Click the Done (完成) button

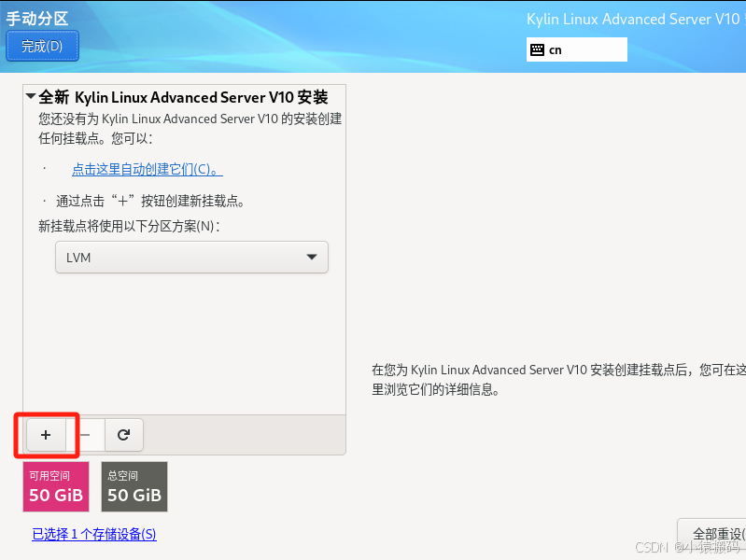click(x=42, y=46)
